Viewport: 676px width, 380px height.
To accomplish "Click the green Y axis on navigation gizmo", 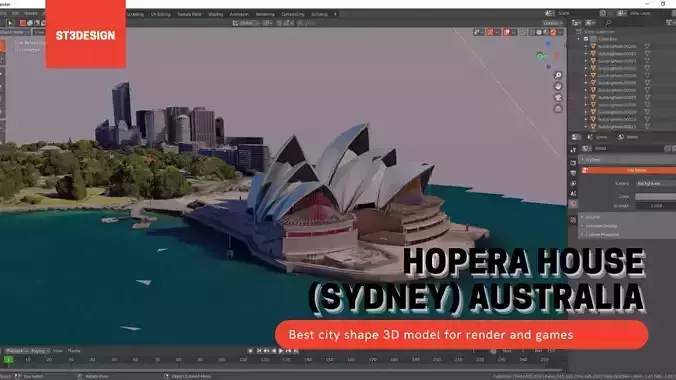I will (x=540, y=56).
